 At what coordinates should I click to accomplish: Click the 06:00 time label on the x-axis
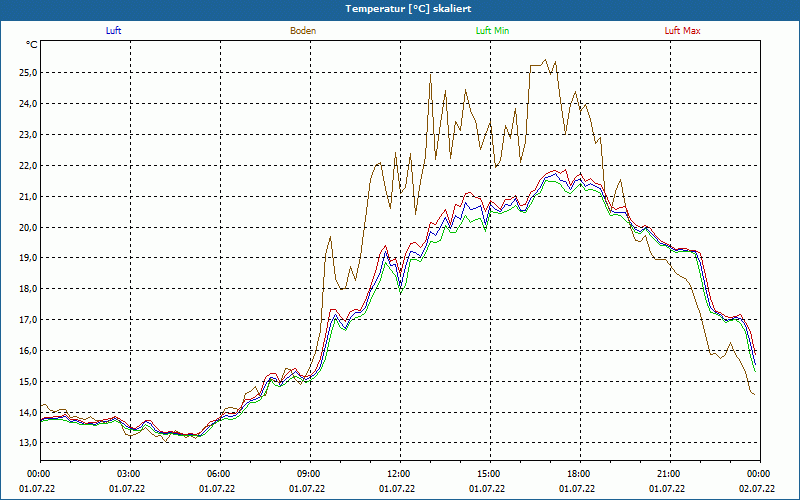[x=220, y=474]
